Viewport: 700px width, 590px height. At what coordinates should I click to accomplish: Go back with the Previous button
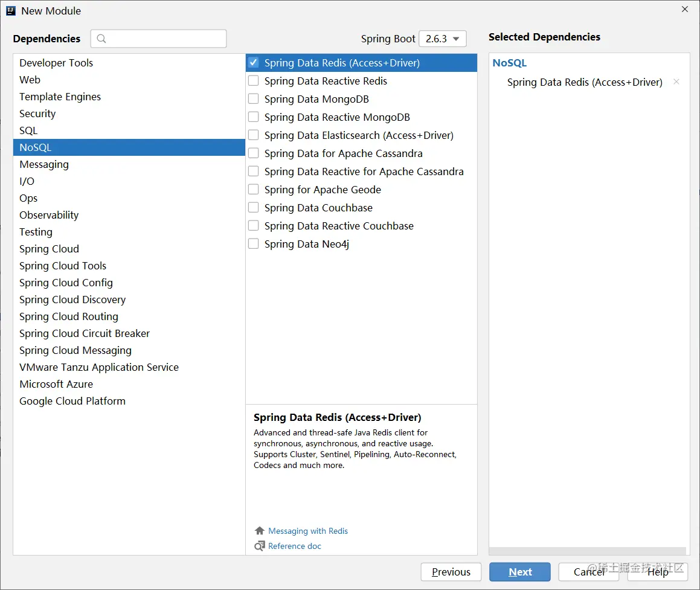(451, 572)
